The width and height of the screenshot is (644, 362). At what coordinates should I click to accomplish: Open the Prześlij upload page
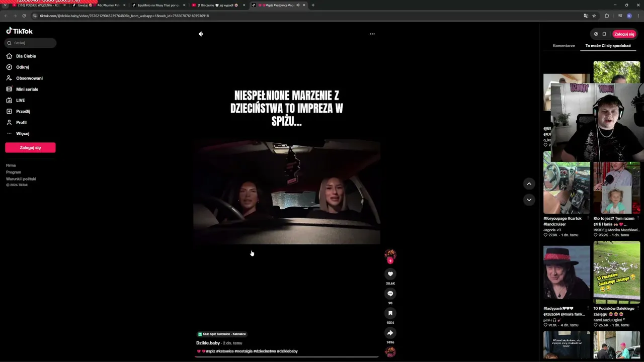(x=23, y=112)
